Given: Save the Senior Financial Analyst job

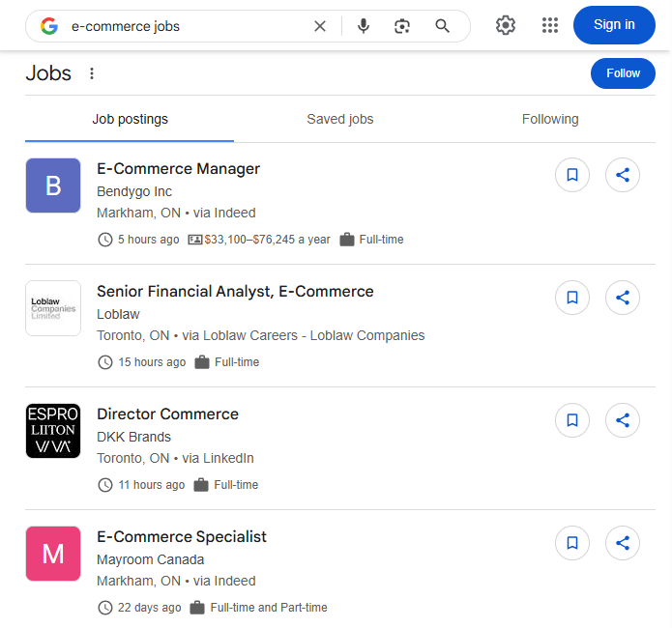Looking at the screenshot, I should click(572, 298).
